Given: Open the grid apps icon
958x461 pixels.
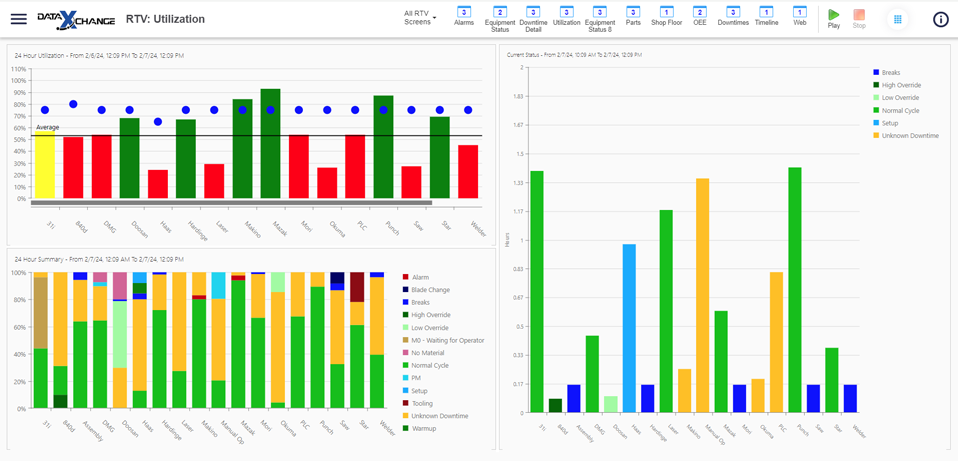Looking at the screenshot, I should (898, 19).
